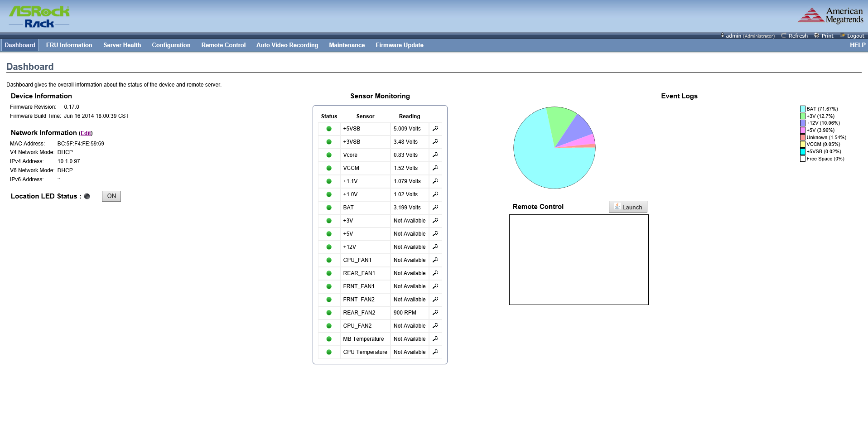Open the Server Health menu
The image size is (868, 426).
click(122, 45)
